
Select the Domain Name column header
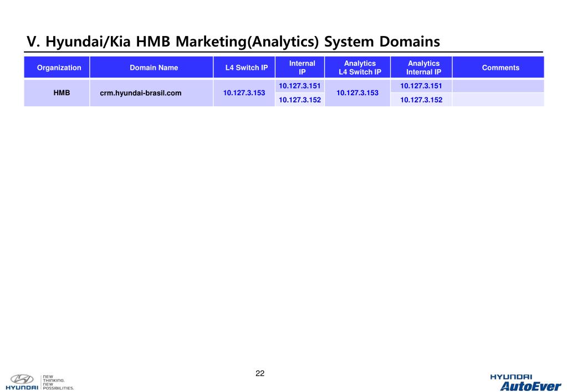tap(151, 67)
